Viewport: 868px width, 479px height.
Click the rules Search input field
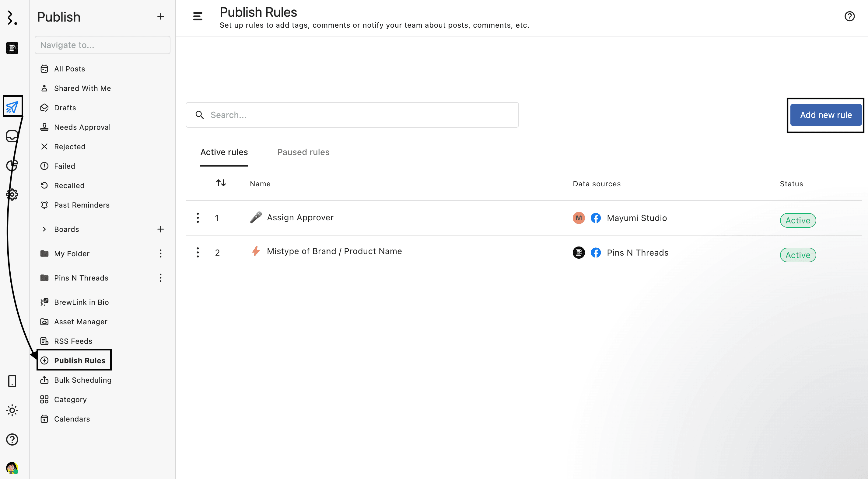click(352, 115)
